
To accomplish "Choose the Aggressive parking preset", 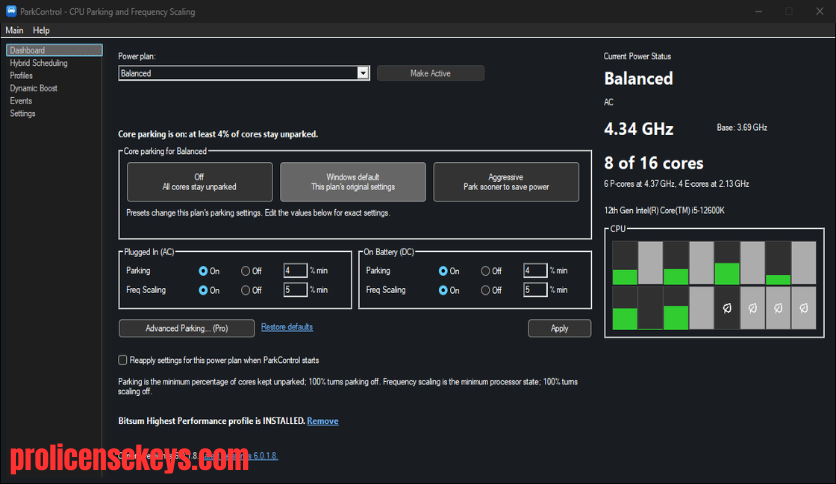I will [506, 182].
